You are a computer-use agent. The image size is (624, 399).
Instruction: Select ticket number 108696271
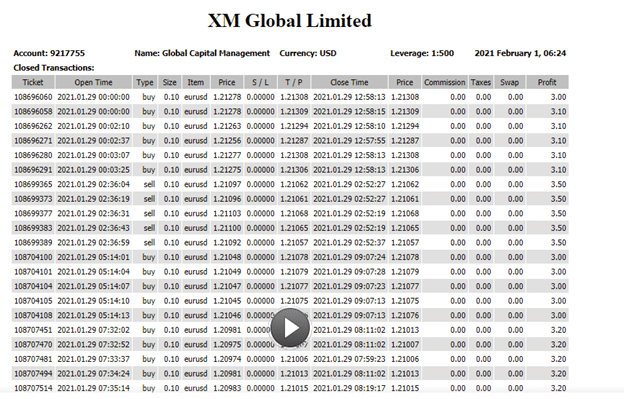coord(33,141)
